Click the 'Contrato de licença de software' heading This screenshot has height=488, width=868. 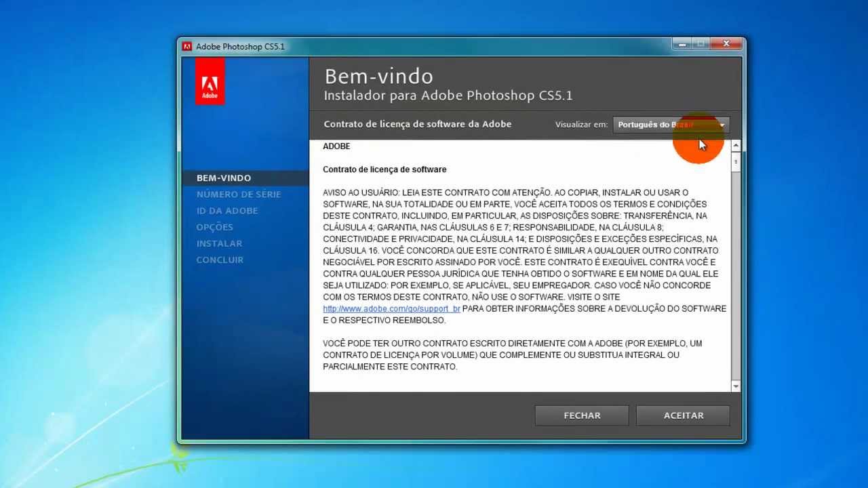pos(384,169)
